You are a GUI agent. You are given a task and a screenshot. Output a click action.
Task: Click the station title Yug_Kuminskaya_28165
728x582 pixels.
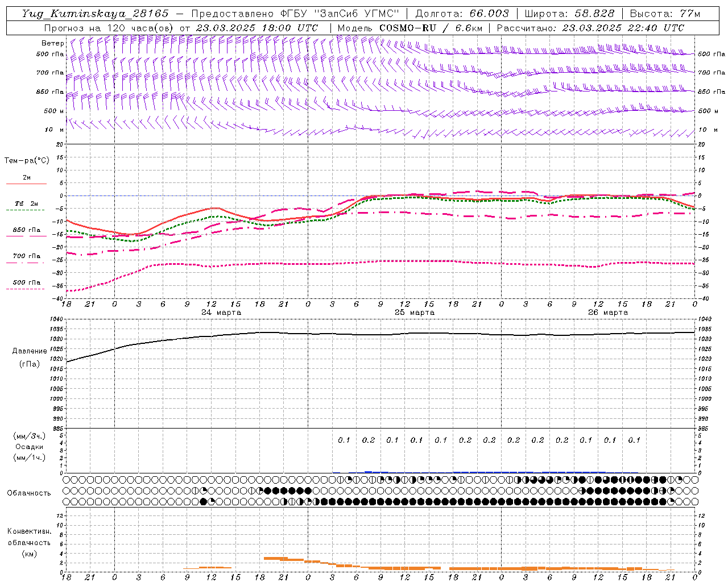click(x=95, y=14)
